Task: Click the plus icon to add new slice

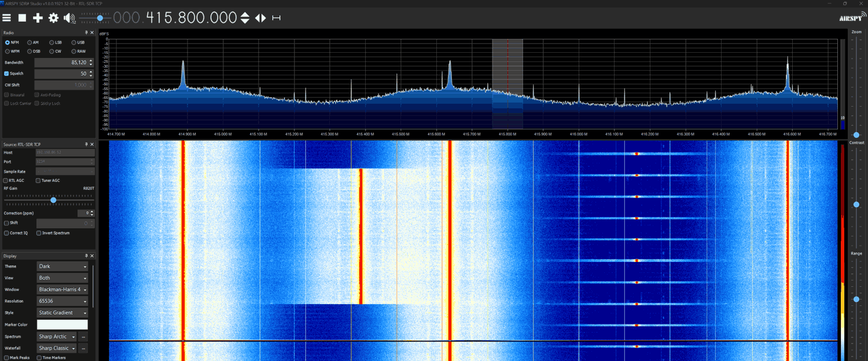Action: 38,18
